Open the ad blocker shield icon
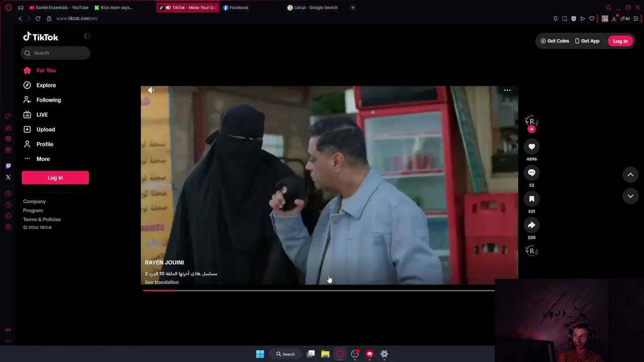The image size is (644, 362). tap(574, 19)
